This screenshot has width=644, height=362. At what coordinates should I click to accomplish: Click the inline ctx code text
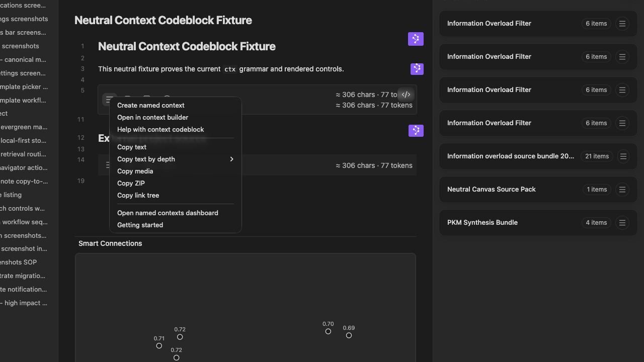pos(230,69)
